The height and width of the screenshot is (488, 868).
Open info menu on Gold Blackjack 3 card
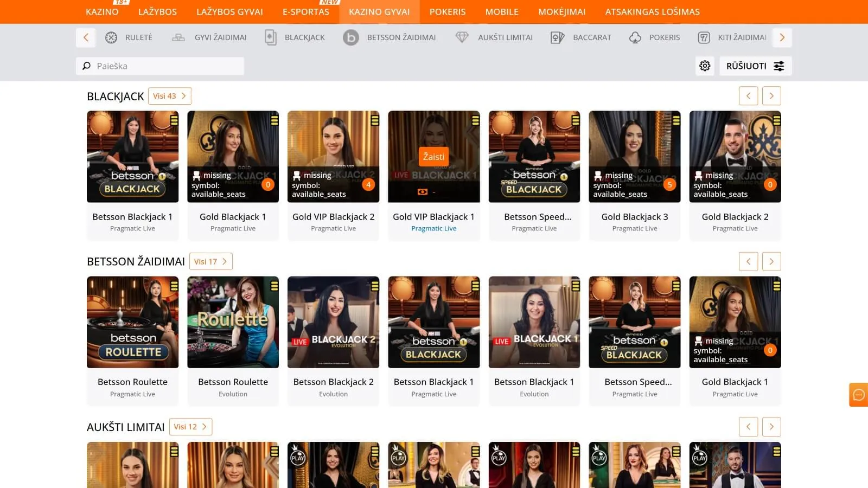coord(676,120)
